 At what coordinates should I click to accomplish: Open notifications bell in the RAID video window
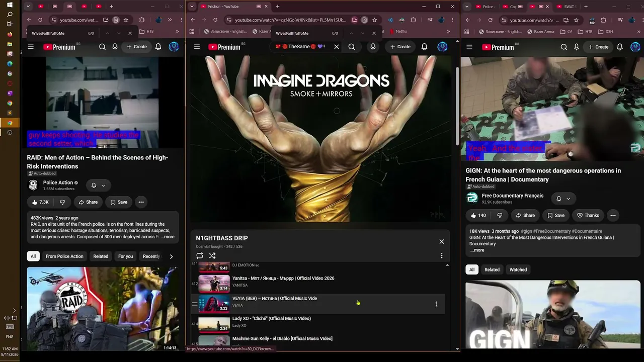(158, 47)
